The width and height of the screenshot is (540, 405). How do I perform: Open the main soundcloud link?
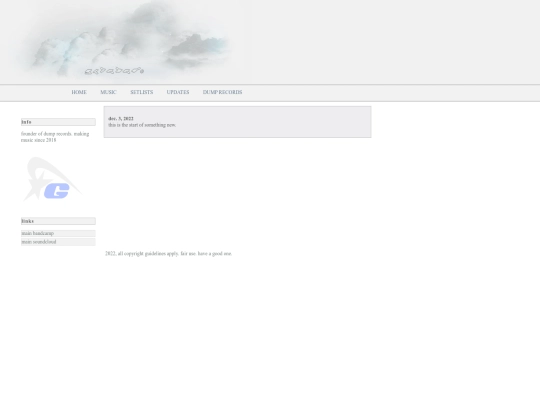58,242
